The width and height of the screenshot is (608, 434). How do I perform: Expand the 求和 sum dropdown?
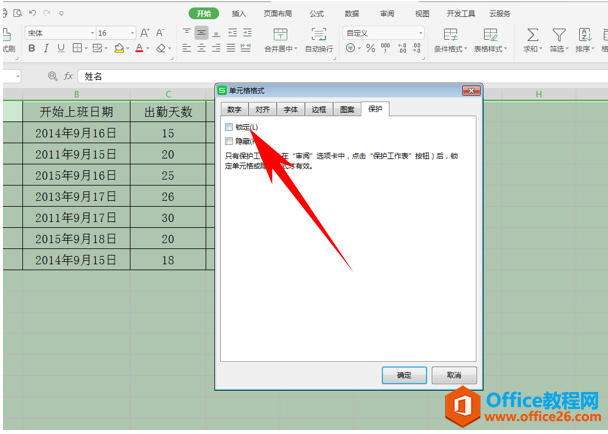[x=541, y=49]
